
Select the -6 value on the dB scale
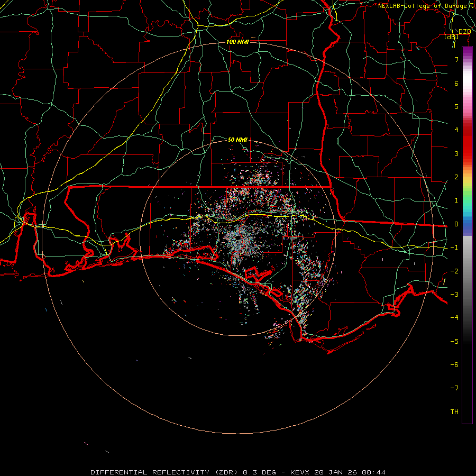pos(454,365)
